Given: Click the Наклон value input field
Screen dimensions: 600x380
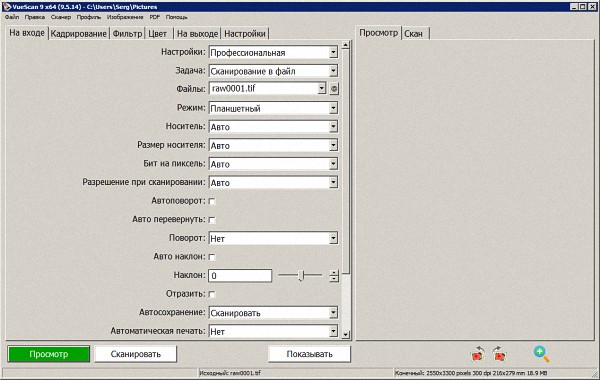Looking at the screenshot, I should pos(240,276).
